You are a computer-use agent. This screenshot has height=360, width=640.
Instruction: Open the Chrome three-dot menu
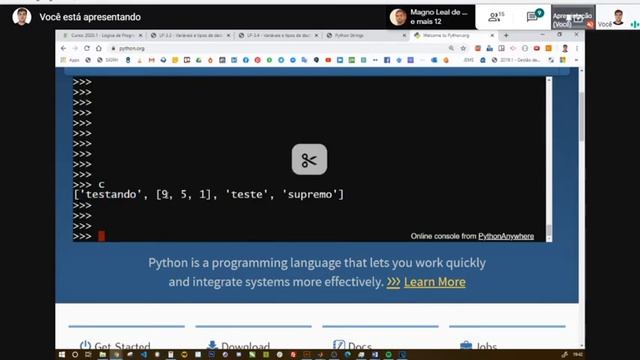[x=576, y=48]
